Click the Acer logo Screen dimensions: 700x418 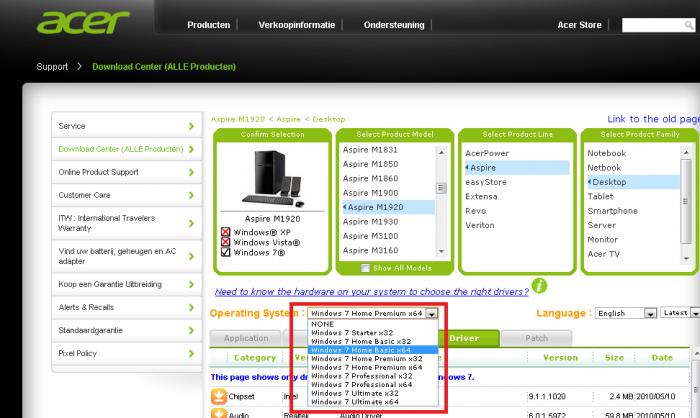(x=83, y=22)
